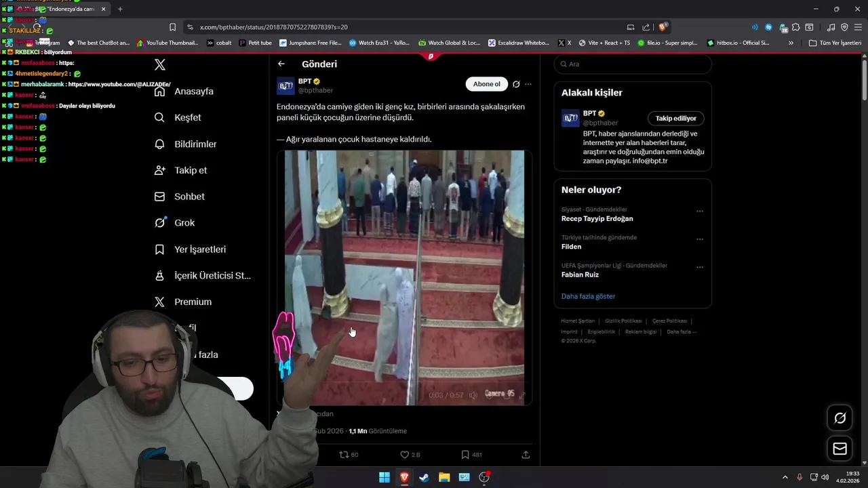Expand the video to fullscreen
This screenshot has width=868, height=488.
[521, 395]
